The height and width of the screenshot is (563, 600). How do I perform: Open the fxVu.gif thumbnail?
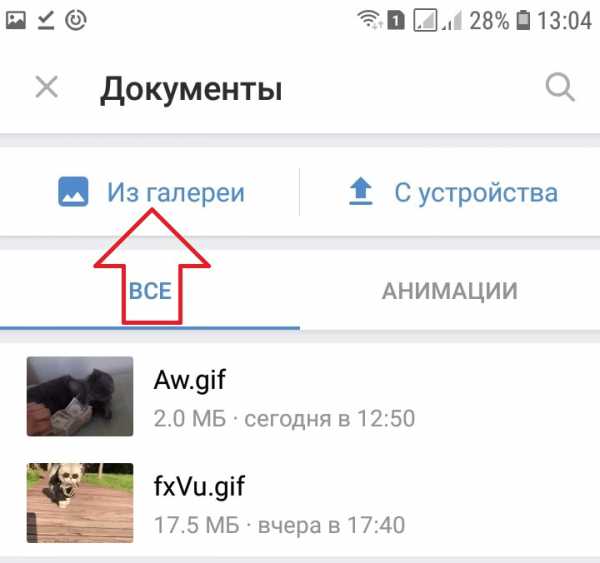click(x=80, y=503)
